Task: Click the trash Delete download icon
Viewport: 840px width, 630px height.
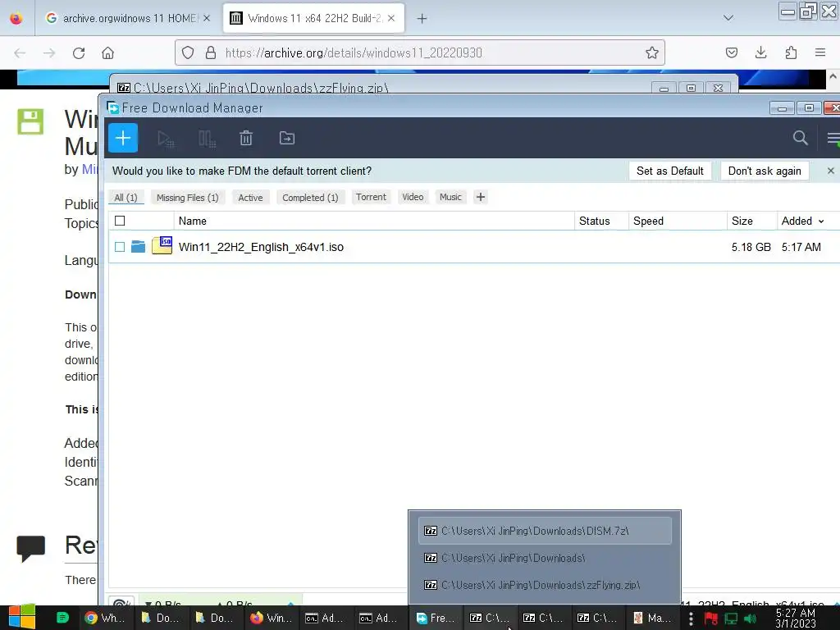Action: (x=246, y=138)
